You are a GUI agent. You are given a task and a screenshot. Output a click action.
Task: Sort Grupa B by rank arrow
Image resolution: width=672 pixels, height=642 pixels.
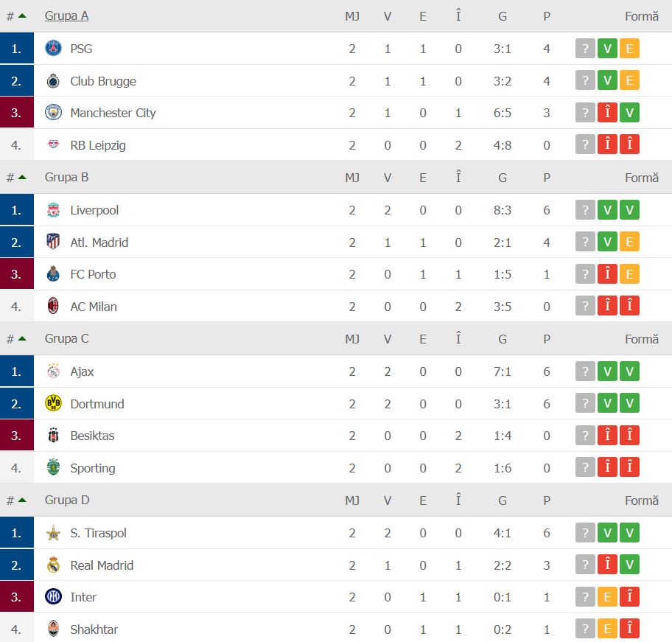coord(22,177)
